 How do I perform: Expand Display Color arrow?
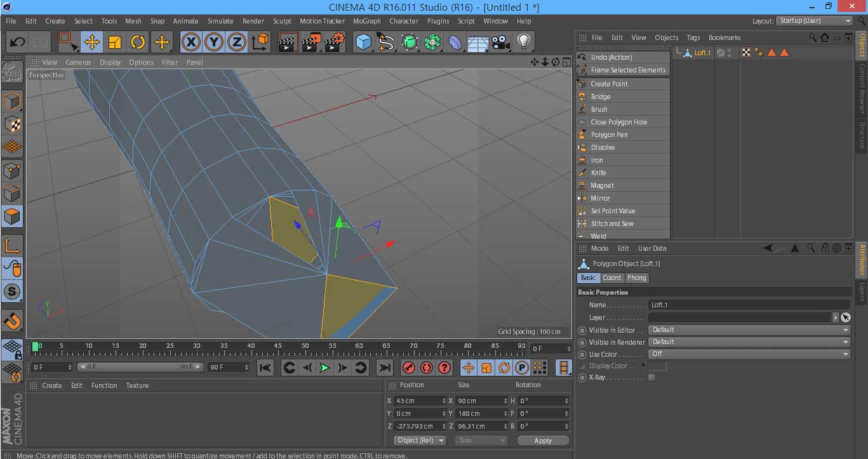[x=643, y=366]
